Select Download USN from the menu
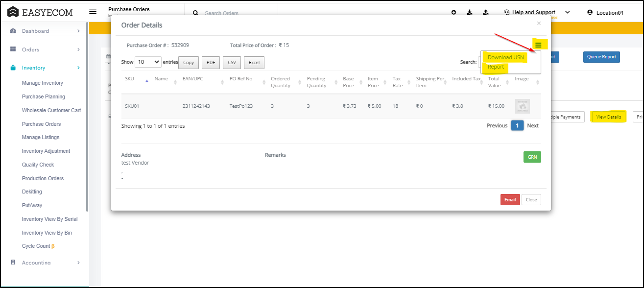The image size is (644, 288). [x=505, y=57]
